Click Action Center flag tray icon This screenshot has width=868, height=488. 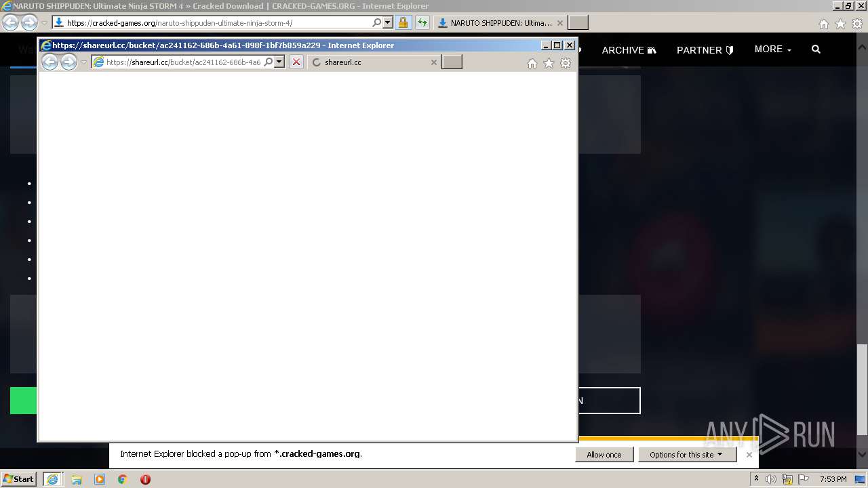point(804,479)
